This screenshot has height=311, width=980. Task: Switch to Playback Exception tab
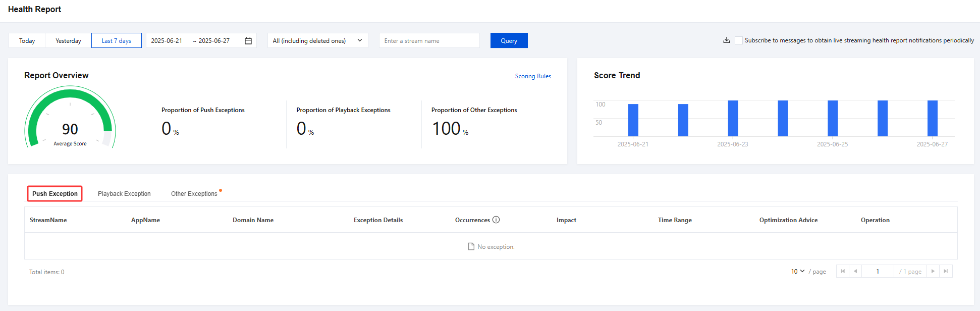point(124,194)
